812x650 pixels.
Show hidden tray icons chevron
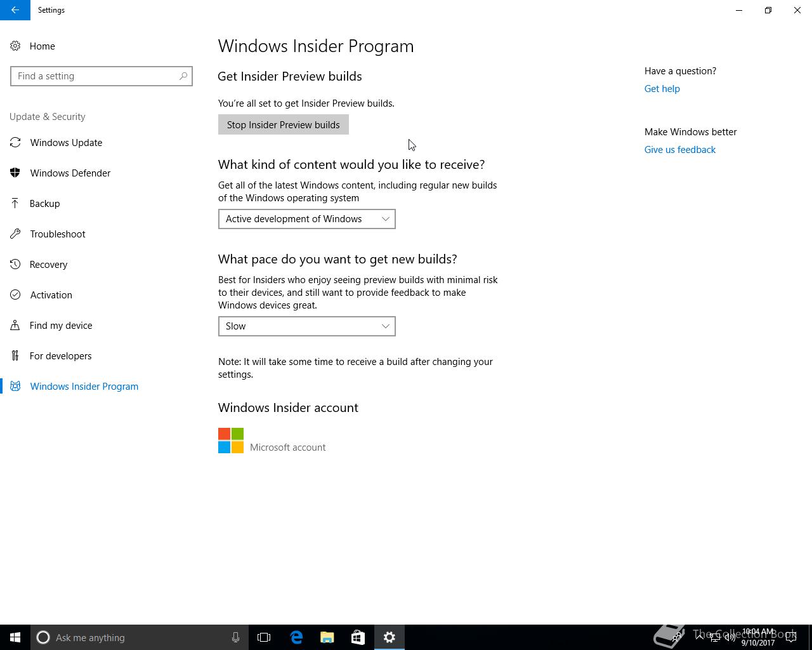coord(700,637)
